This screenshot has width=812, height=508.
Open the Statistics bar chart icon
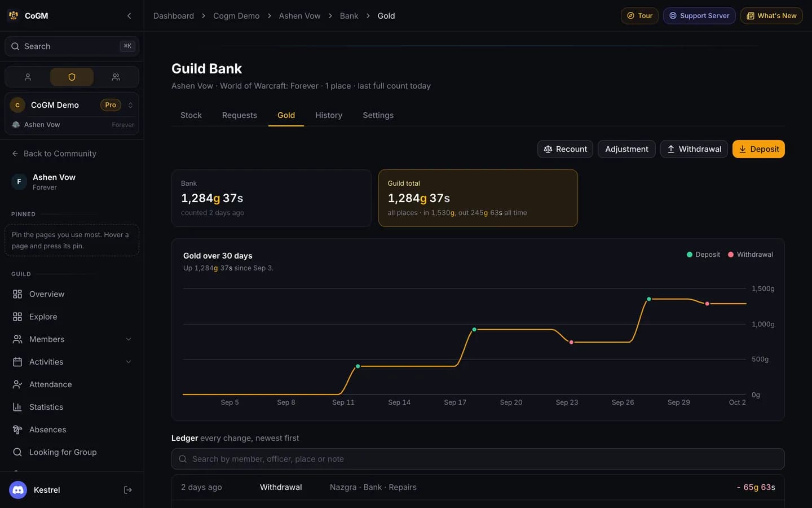[17, 407]
